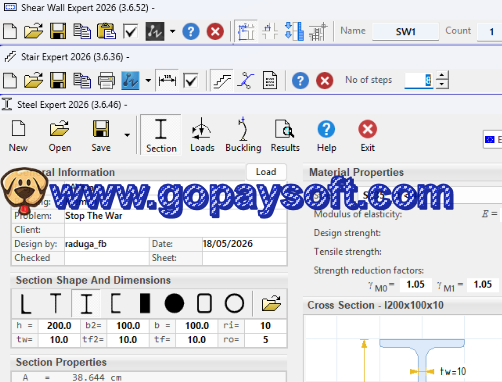The image size is (502, 382).
Task: Toggle the Stair Expert dimensions button
Action: click(x=167, y=80)
